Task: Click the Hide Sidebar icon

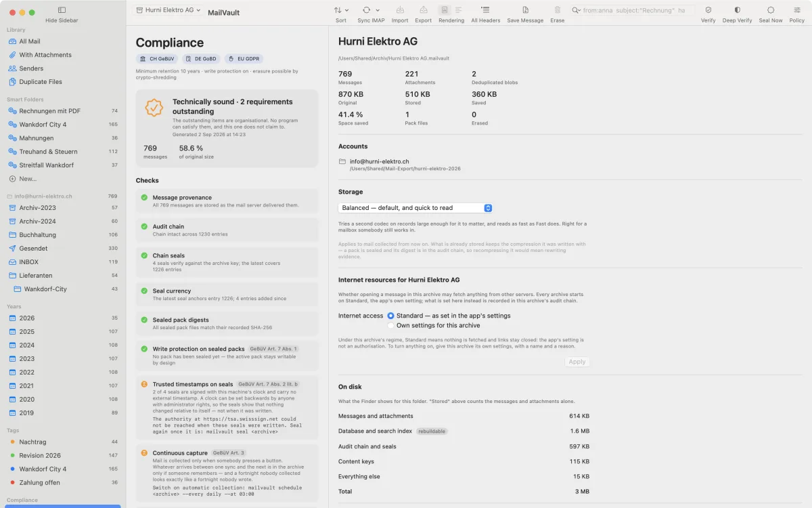Action: [x=62, y=10]
